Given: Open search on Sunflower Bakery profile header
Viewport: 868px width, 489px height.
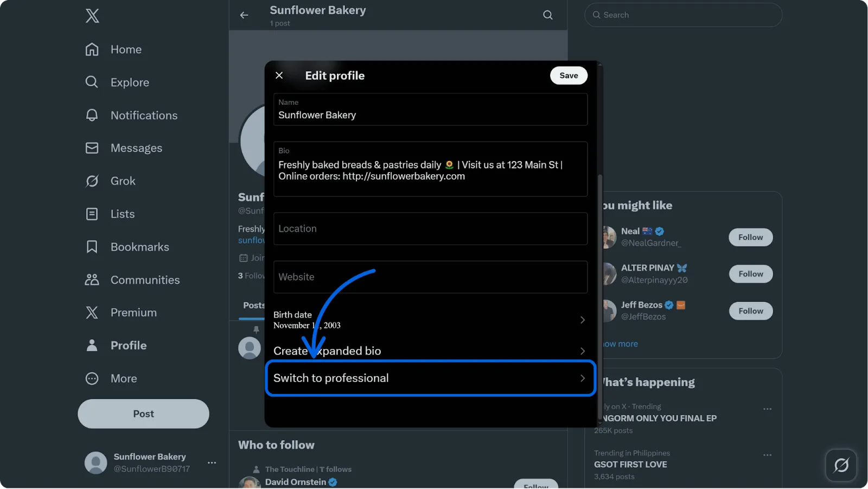Looking at the screenshot, I should (547, 15).
